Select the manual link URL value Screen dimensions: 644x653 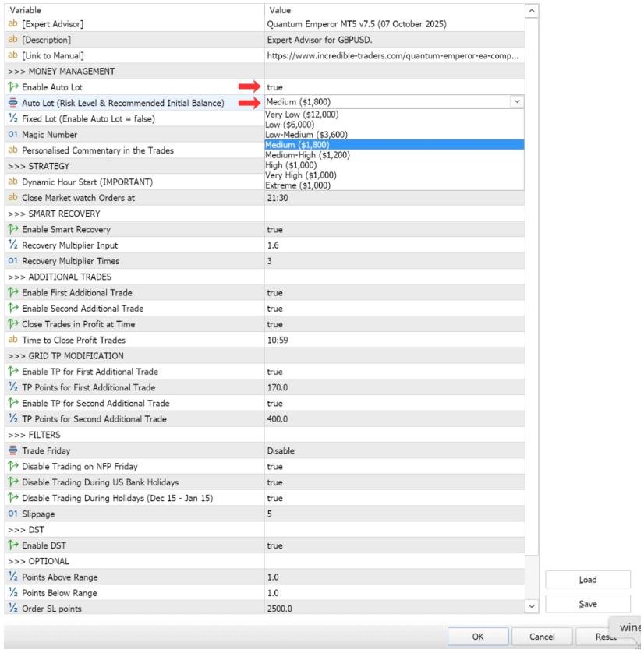pos(393,55)
